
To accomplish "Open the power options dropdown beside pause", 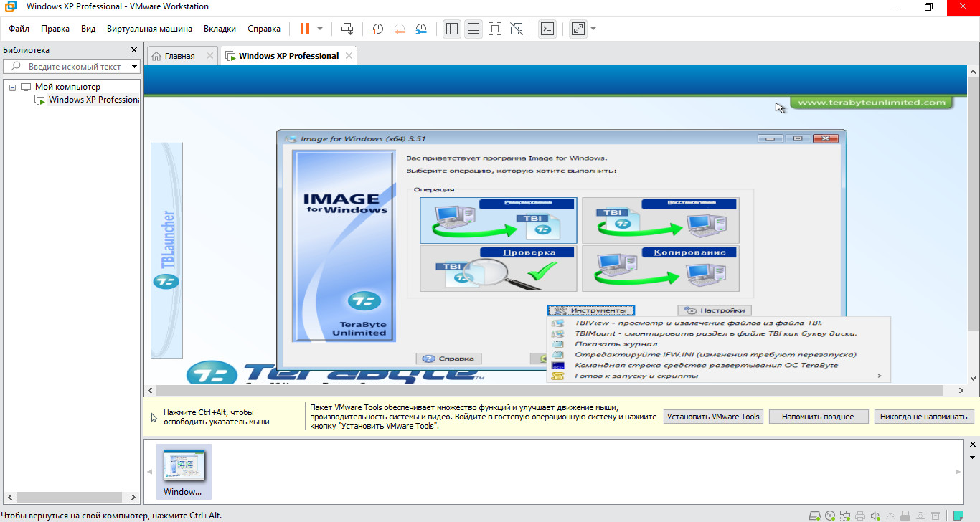I will [x=320, y=29].
